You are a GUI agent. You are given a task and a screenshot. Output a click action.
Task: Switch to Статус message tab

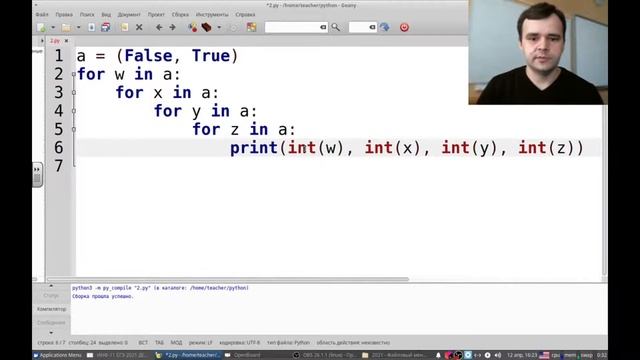click(51, 296)
